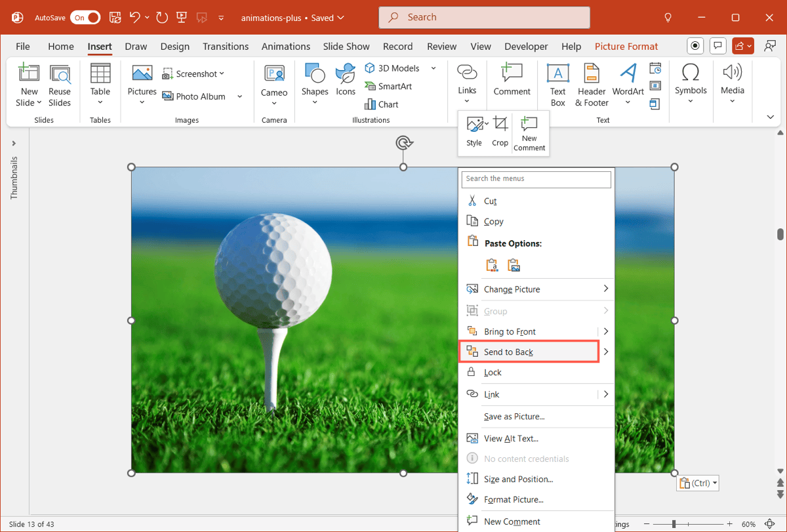Expand the Thumbnails pane chevron

pyautogui.click(x=14, y=143)
